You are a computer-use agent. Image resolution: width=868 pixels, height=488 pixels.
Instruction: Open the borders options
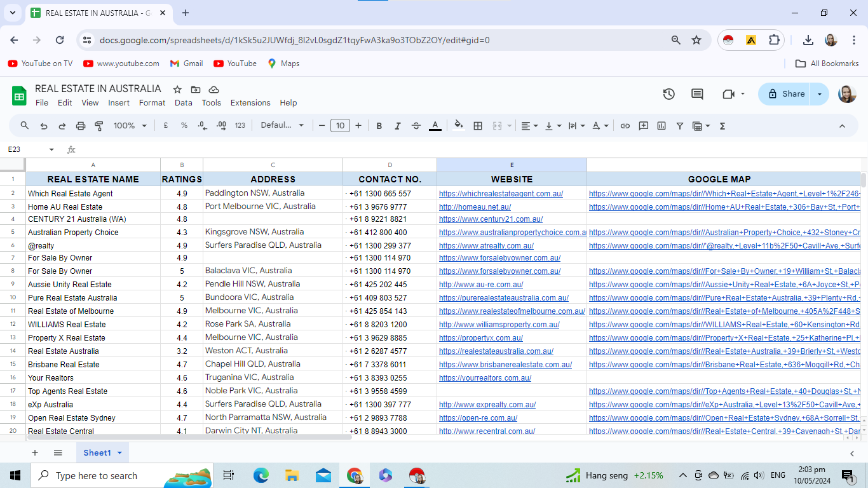click(478, 126)
